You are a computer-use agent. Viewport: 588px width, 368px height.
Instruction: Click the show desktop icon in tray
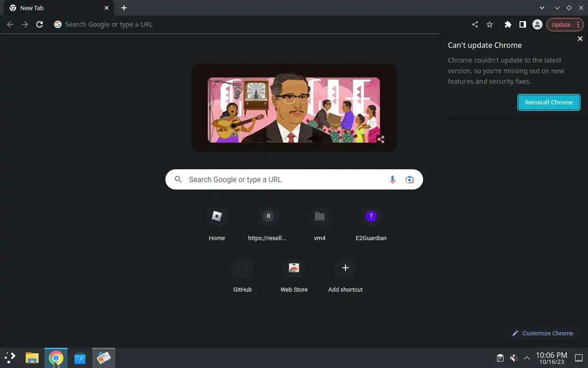pyautogui.click(x=579, y=358)
